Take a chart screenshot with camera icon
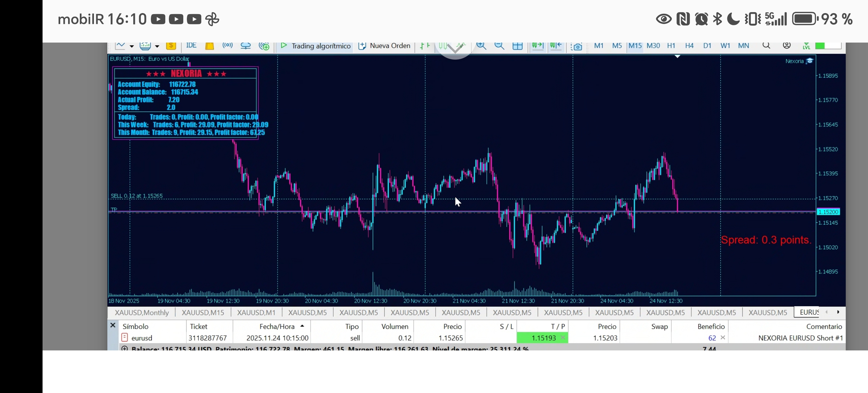Viewport: 868px width, 393px height. tap(577, 46)
